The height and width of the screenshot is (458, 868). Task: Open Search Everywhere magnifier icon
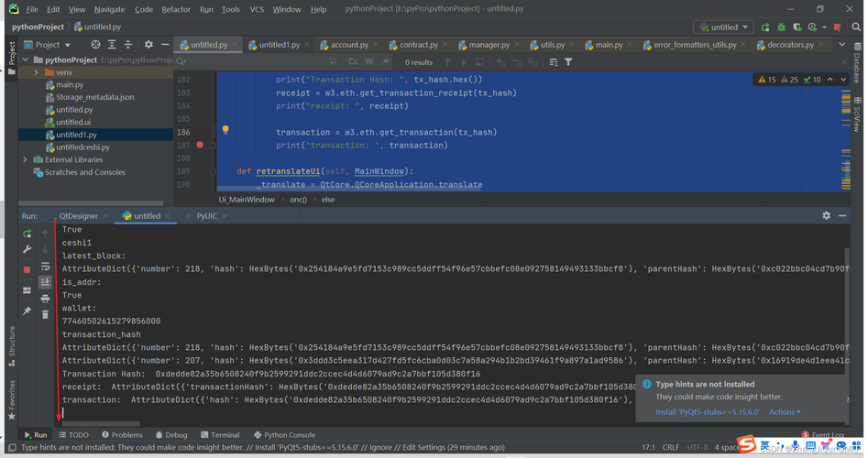pos(856,27)
